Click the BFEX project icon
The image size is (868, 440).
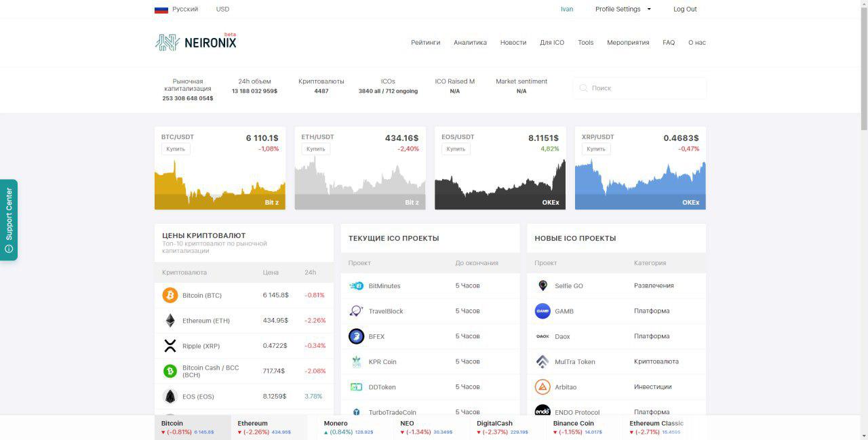coord(356,336)
